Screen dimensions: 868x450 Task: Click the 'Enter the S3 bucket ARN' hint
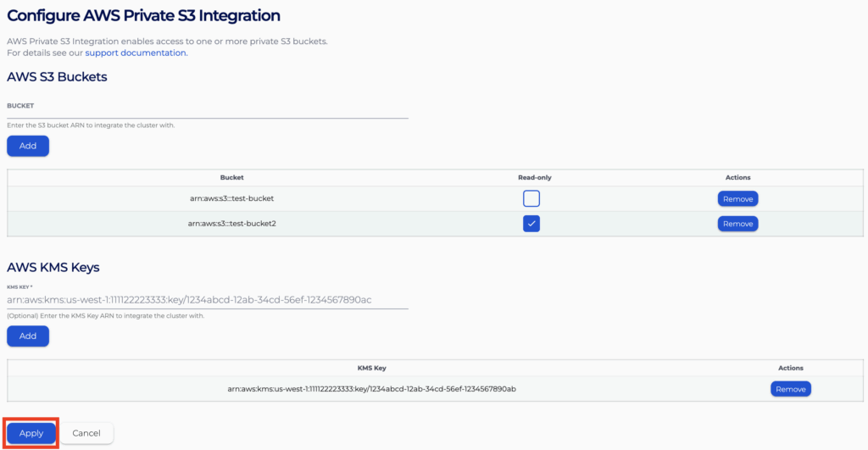[91, 125]
